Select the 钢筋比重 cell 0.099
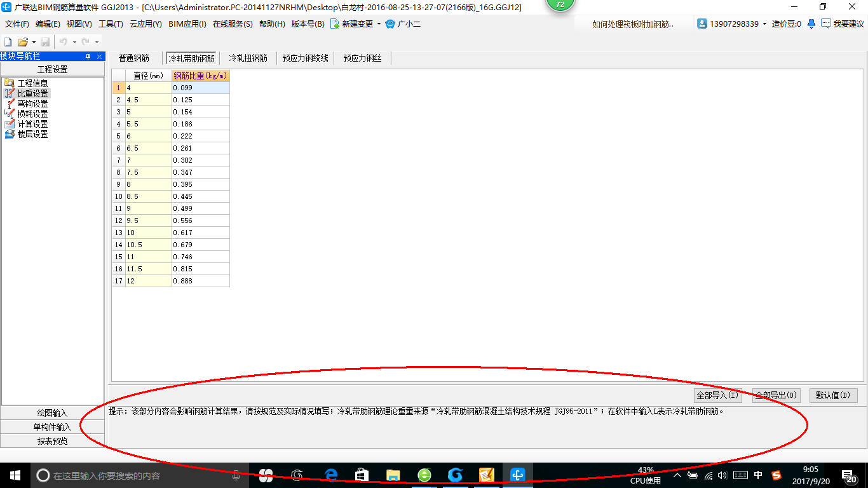This screenshot has width=868, height=488. 201,88
